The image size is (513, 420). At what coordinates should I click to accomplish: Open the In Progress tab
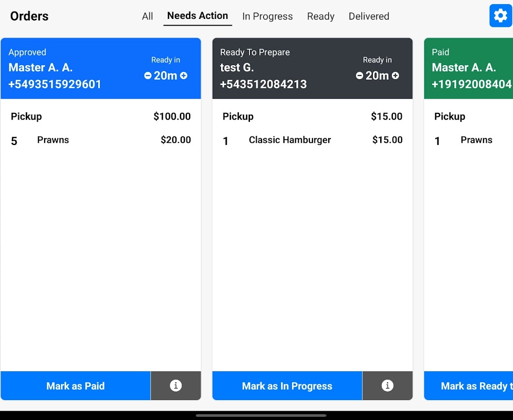click(267, 16)
